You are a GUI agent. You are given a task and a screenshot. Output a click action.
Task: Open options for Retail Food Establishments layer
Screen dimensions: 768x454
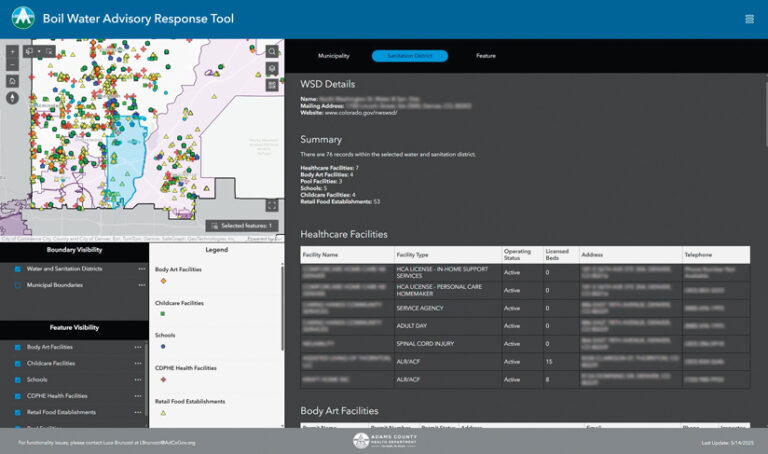click(138, 412)
